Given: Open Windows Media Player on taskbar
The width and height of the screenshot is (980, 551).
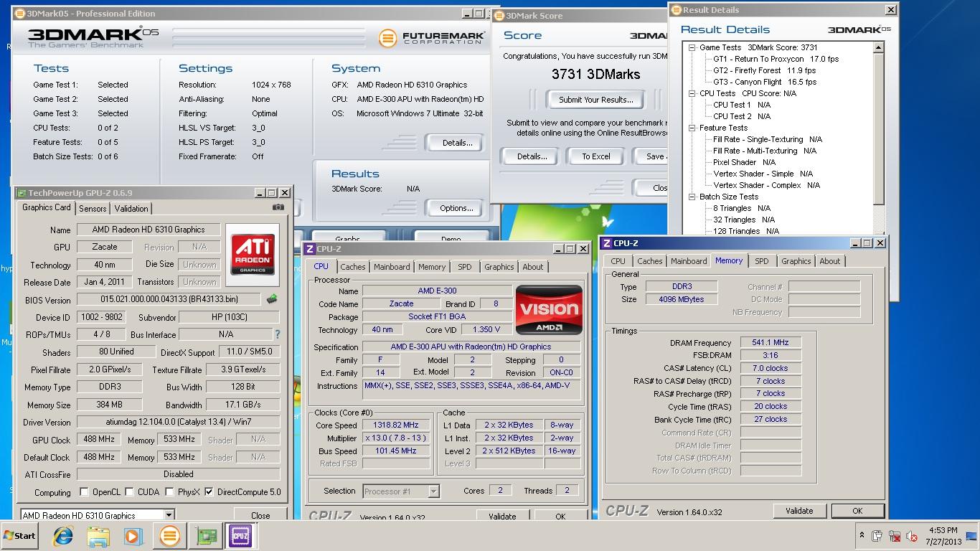Looking at the screenshot, I should 133,536.
